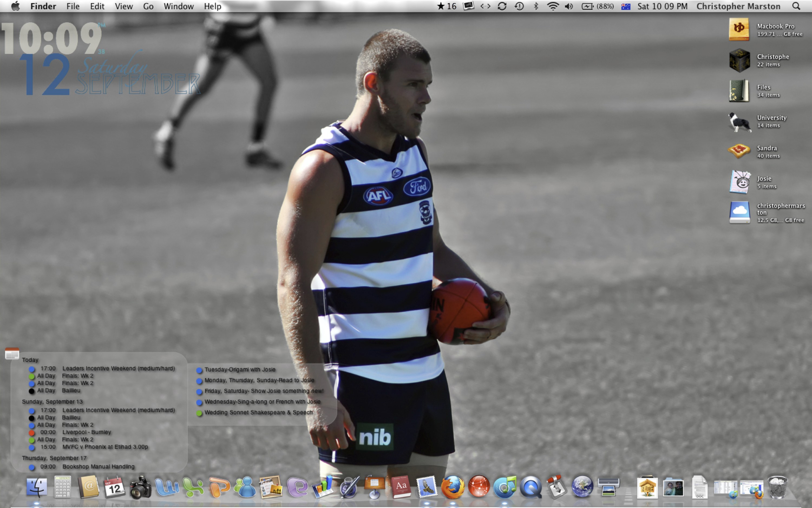Open Dictionary from the Dock

click(401, 487)
